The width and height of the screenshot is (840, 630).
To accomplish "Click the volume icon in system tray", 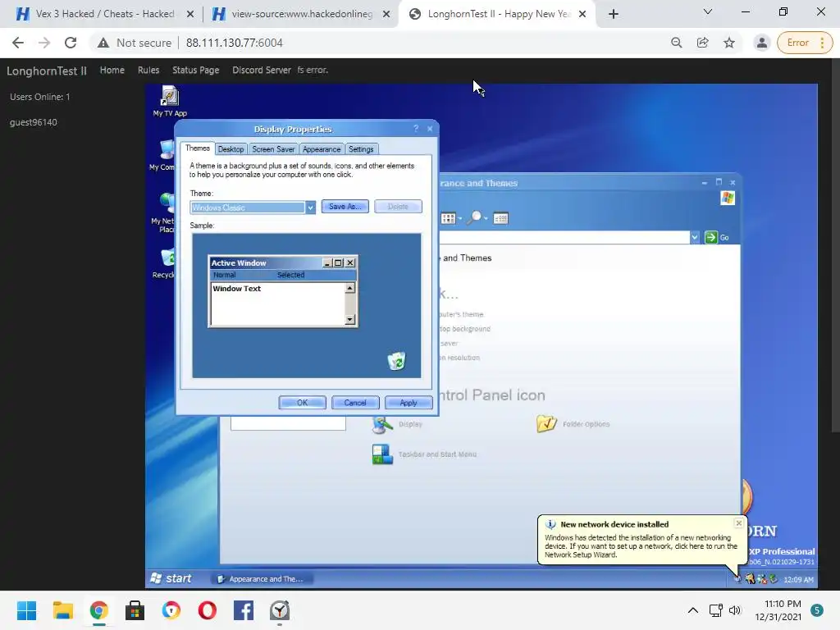I will point(734,610).
